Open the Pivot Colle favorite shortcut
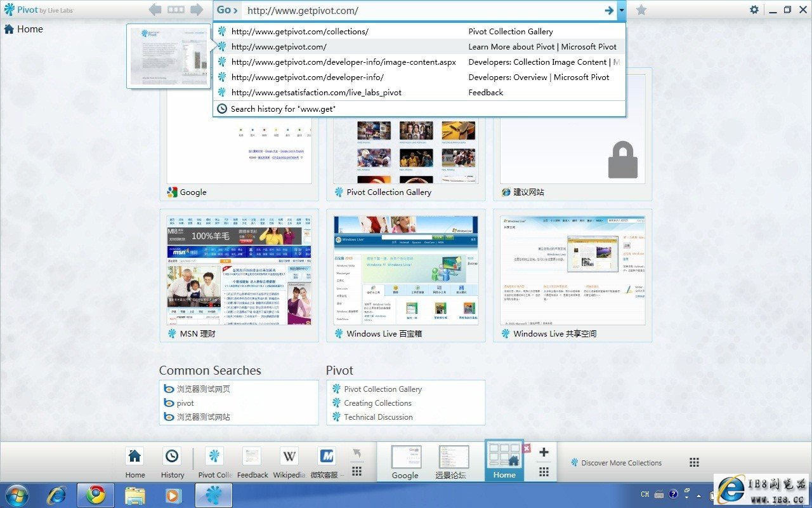This screenshot has width=812, height=508. [x=215, y=462]
